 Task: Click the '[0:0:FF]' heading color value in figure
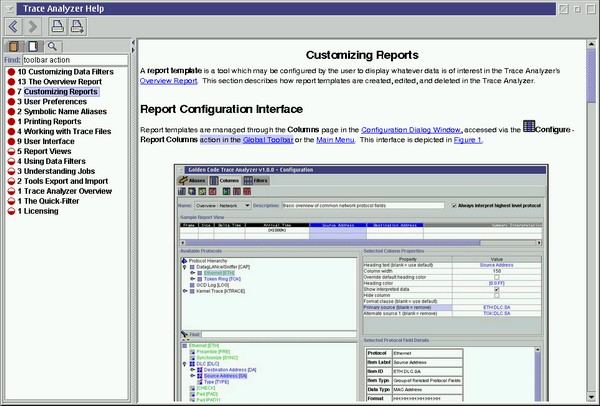[497, 283]
